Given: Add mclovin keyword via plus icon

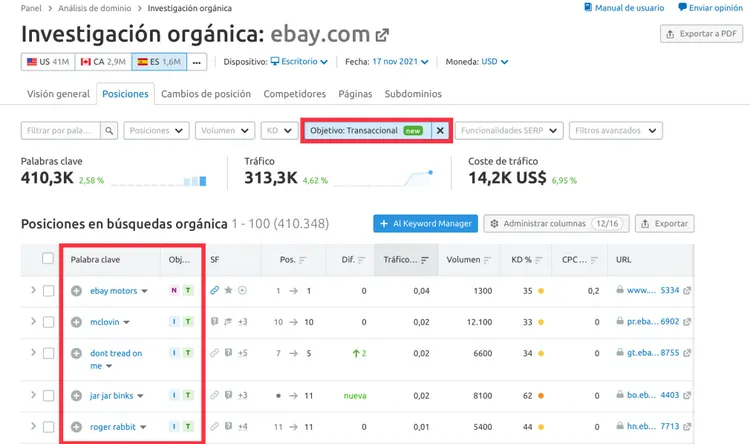Looking at the screenshot, I should click(77, 322).
